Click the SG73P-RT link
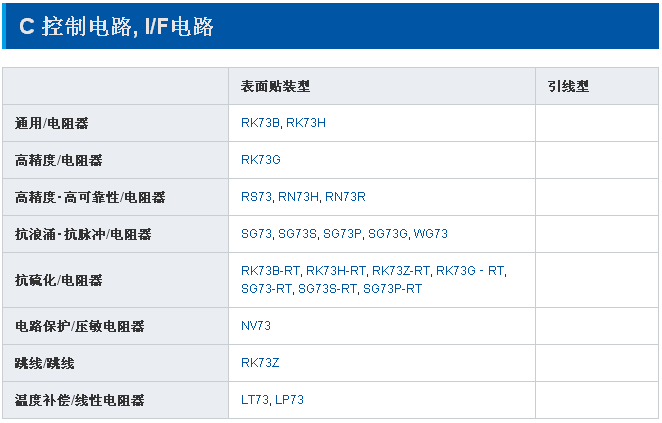Image resolution: width=662 pixels, height=423 pixels. 392,289
